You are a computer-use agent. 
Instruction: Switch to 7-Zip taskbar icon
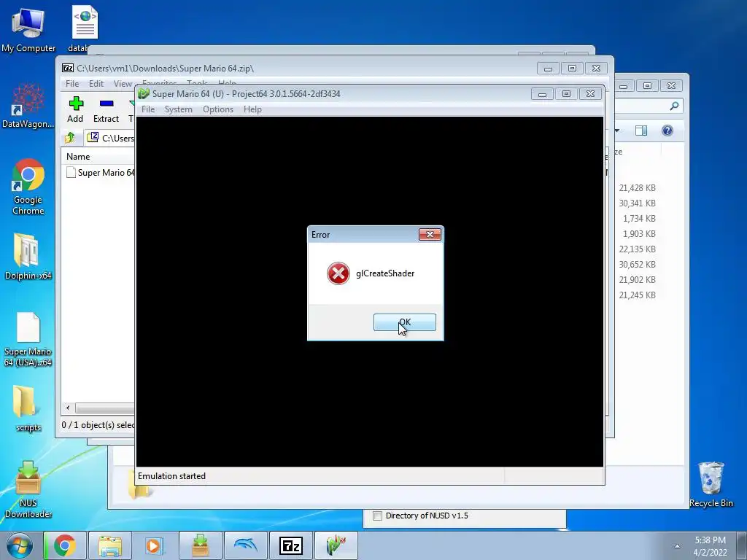pos(290,545)
